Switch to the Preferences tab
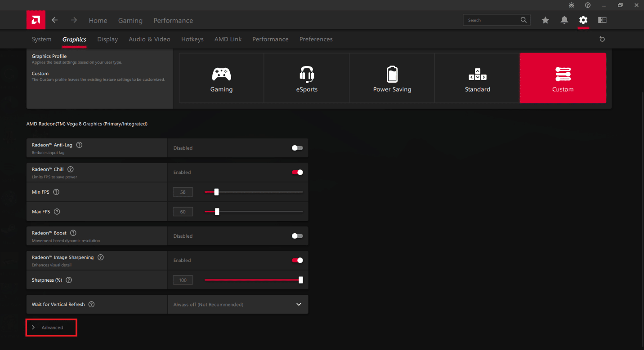644x350 pixels. pos(316,39)
